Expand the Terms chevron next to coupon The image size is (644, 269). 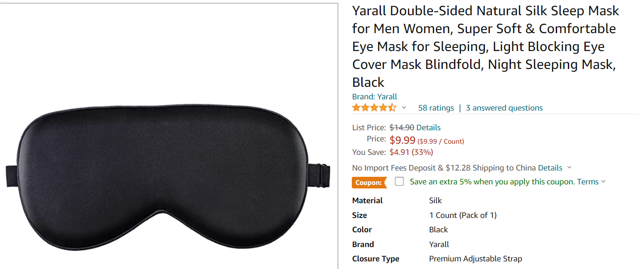(x=603, y=182)
